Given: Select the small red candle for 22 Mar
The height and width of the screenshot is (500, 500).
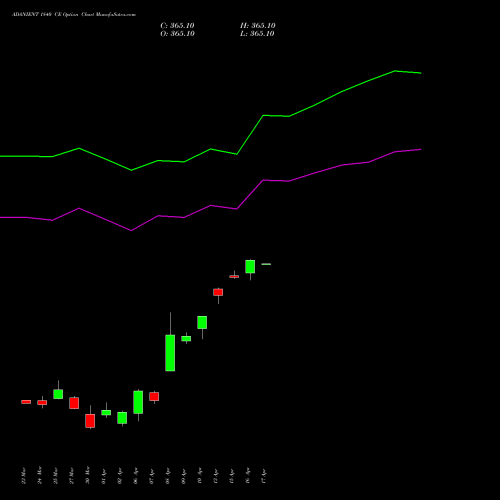Looking at the screenshot, I should point(26,402).
